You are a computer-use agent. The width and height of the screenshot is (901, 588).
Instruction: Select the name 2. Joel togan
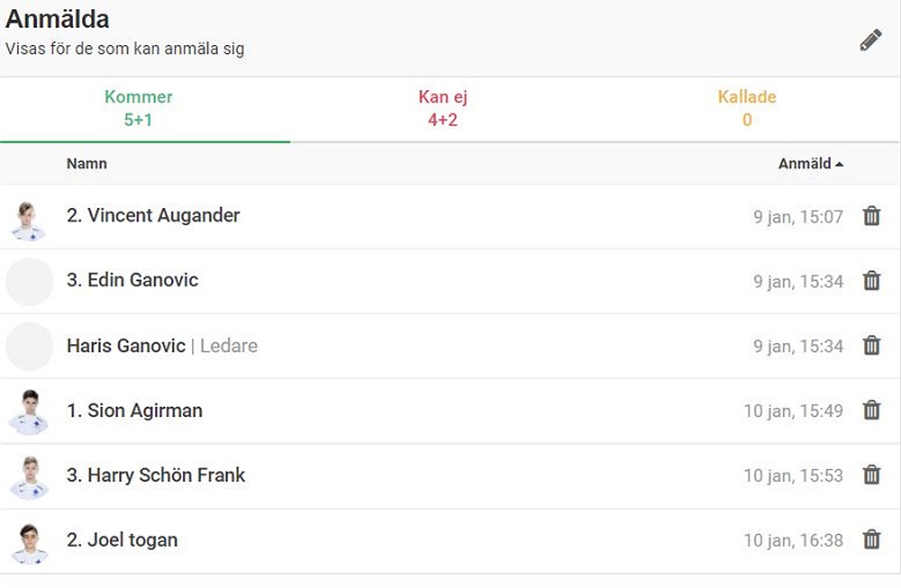tap(122, 539)
